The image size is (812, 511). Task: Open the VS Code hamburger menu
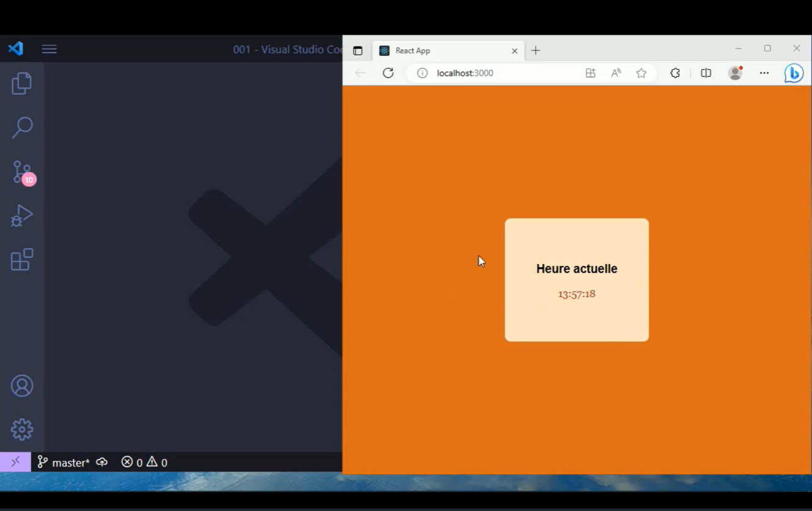point(49,49)
